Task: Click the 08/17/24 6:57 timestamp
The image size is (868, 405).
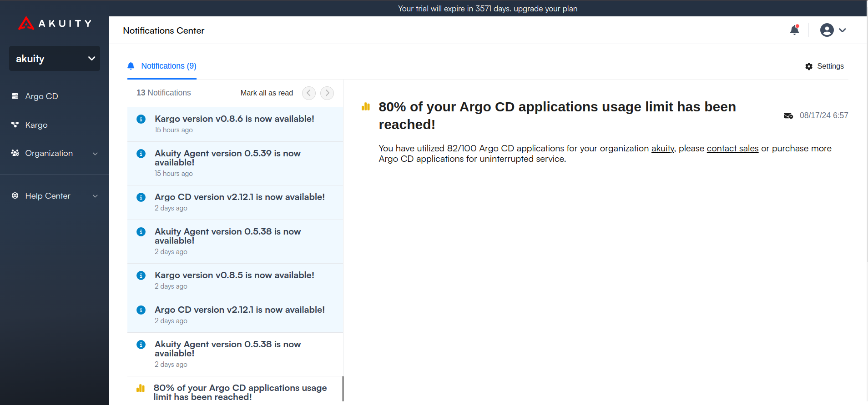Action: 824,115
